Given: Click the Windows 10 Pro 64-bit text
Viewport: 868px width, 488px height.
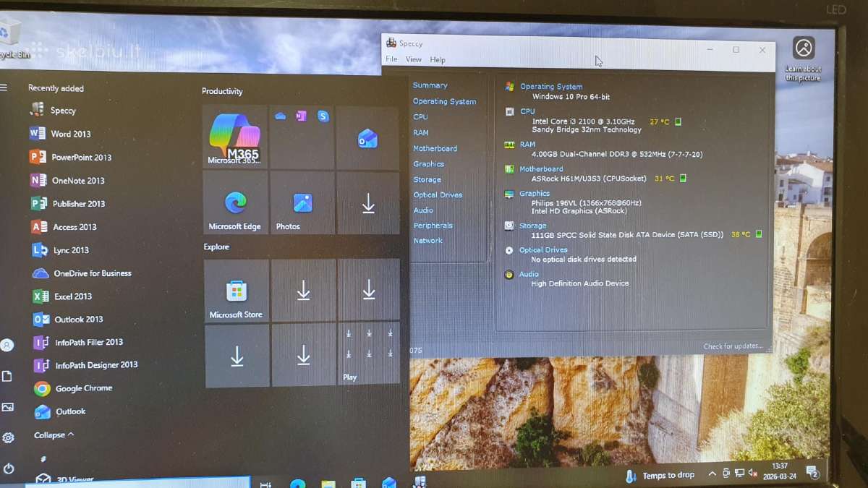Looking at the screenshot, I should tap(571, 96).
